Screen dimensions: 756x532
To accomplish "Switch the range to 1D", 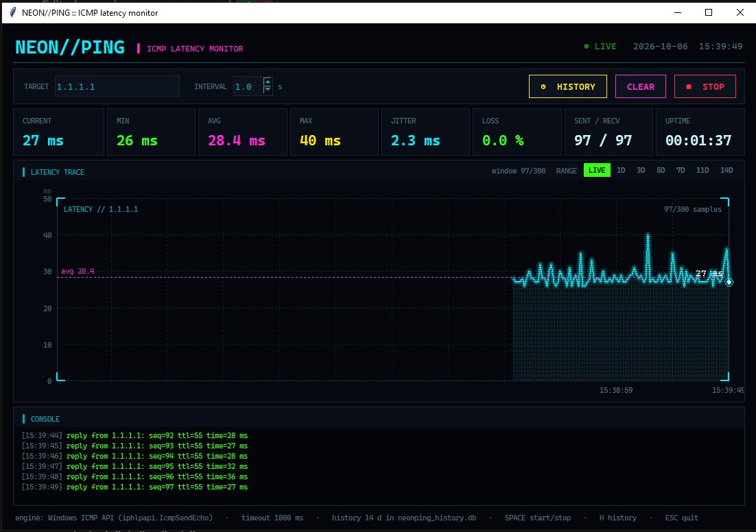I will (x=621, y=170).
